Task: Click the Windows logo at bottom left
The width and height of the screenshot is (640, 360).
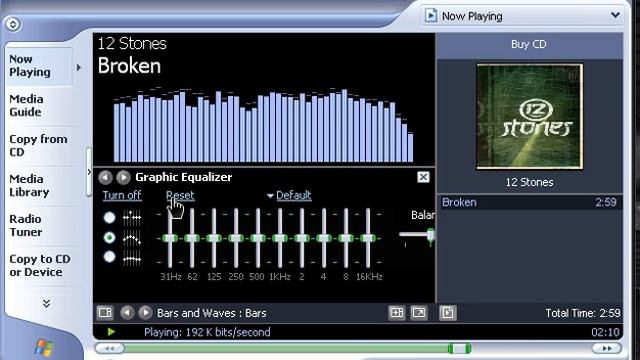Action: coord(44,348)
